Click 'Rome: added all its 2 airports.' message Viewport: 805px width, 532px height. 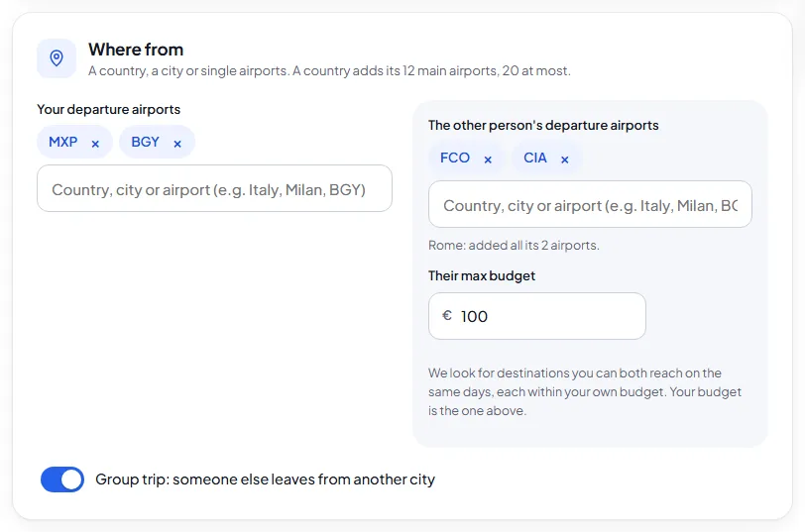coord(514,246)
